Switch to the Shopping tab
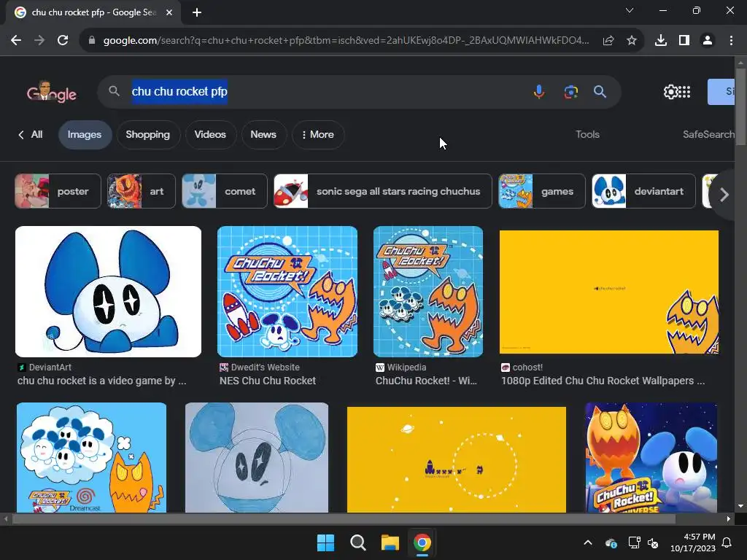747x560 pixels. tap(147, 134)
